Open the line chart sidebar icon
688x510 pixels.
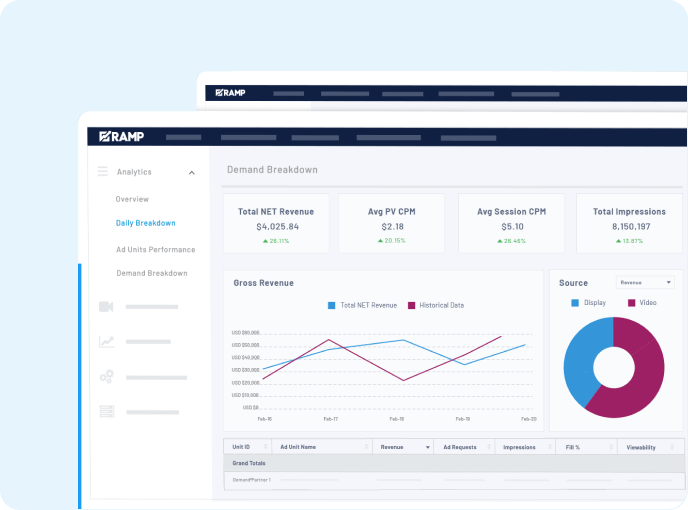click(106, 342)
